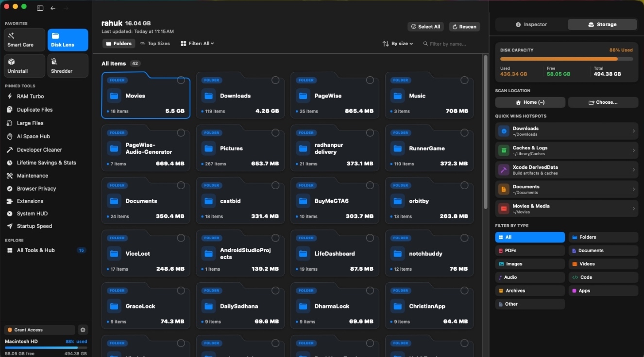This screenshot has height=357, width=644.
Task: Click the Grant Access button
Action: click(40, 330)
